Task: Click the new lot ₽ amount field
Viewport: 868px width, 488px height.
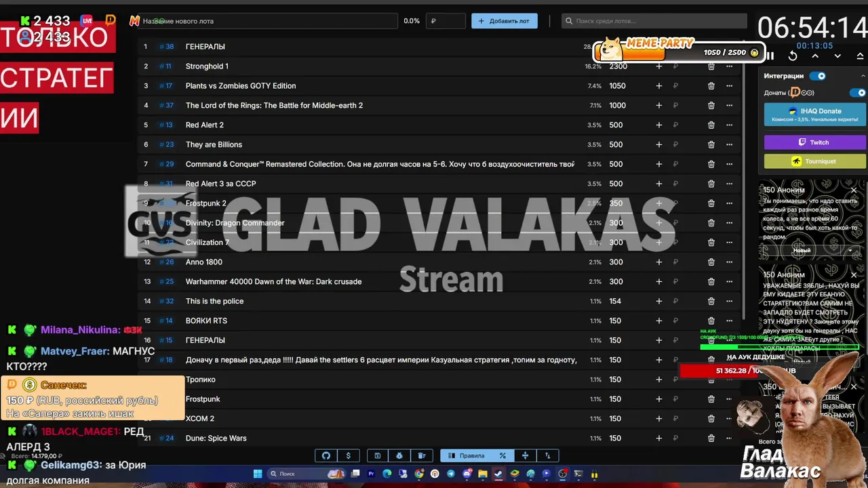Action: click(x=446, y=21)
